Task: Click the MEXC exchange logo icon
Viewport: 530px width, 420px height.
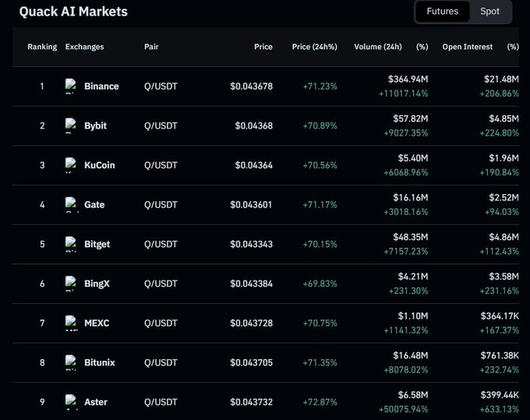Action: (x=71, y=323)
